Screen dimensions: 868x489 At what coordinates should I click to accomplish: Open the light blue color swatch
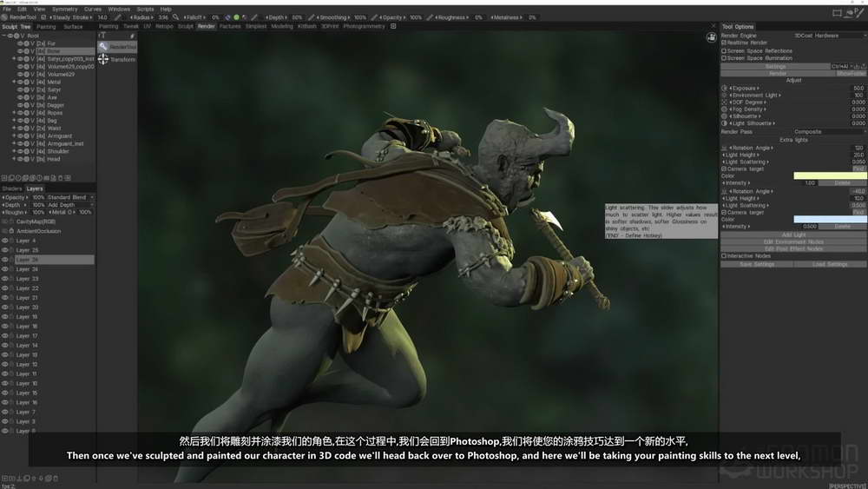(830, 219)
